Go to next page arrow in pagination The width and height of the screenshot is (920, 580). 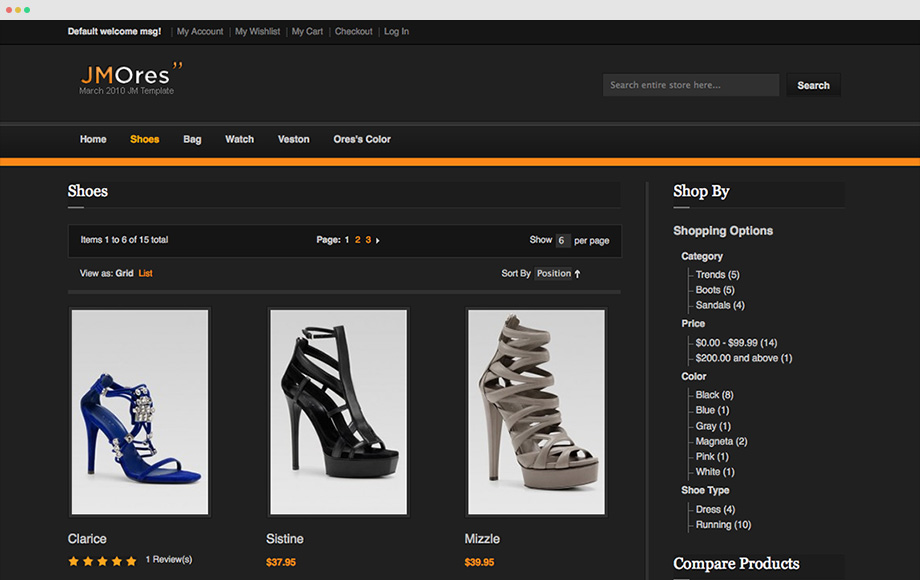377,240
